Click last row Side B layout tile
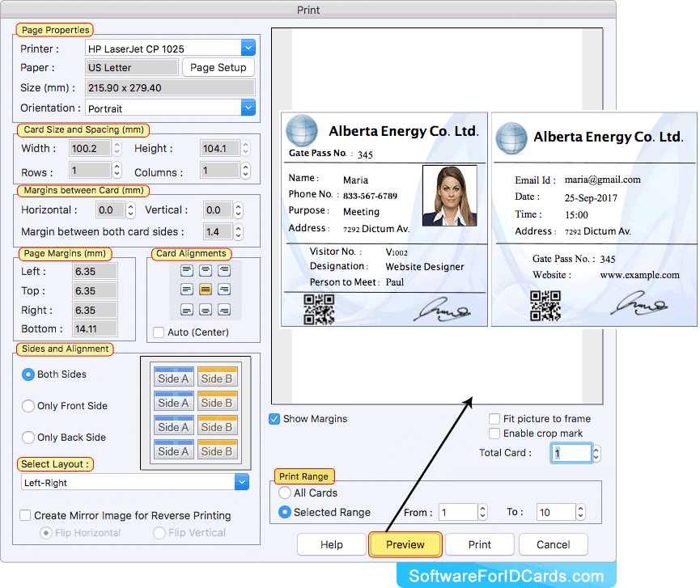This screenshot has width=700, height=588. (217, 449)
